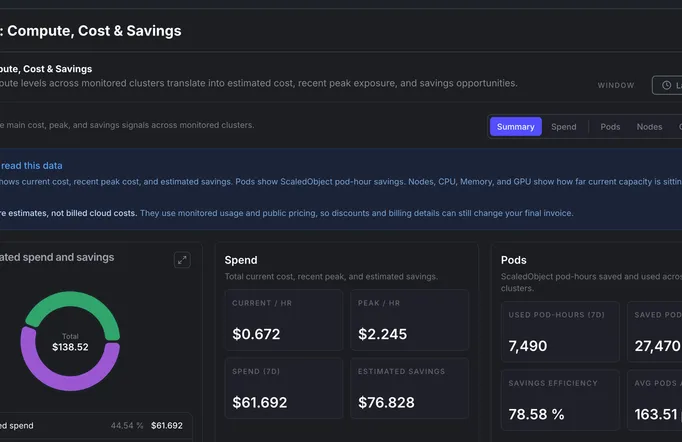682x442 pixels.
Task: Click the WINDOW label
Action: point(615,85)
